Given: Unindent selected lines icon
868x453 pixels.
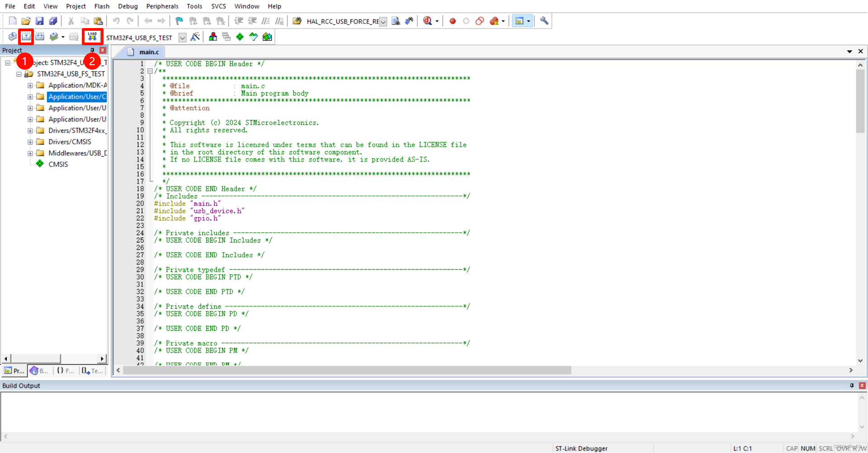Looking at the screenshot, I should 252,21.
